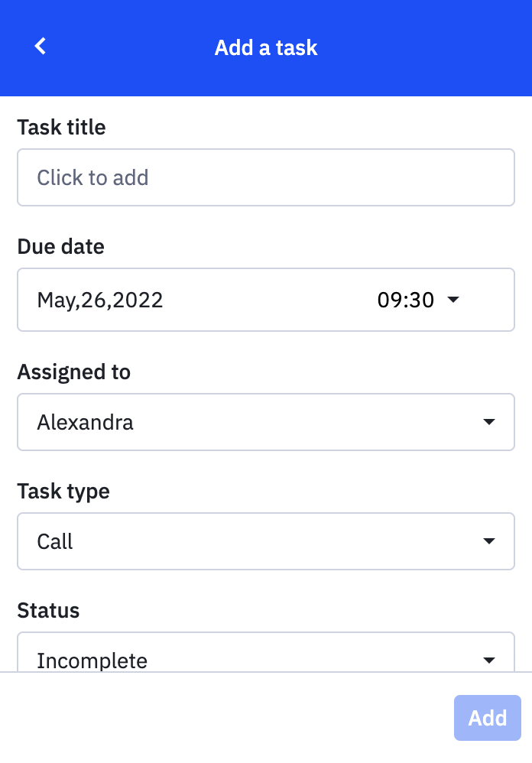Select the 09:30 time value
This screenshot has width=532, height=763.
click(x=405, y=300)
